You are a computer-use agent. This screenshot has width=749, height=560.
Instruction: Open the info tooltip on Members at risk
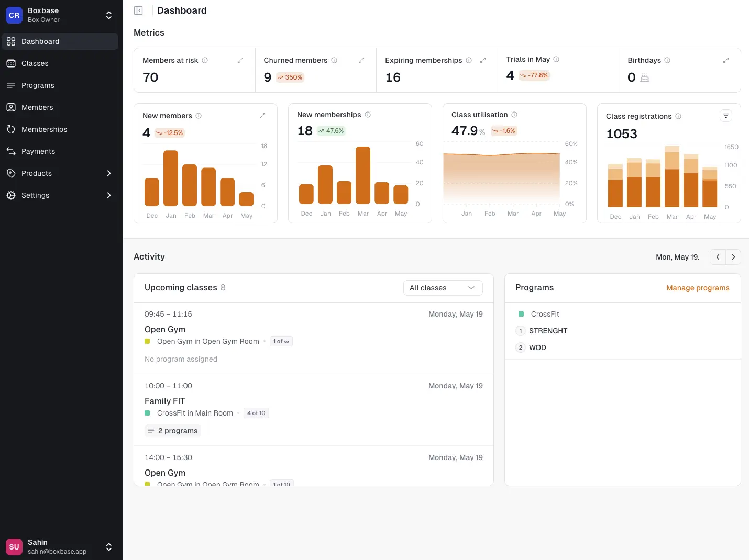(x=204, y=60)
